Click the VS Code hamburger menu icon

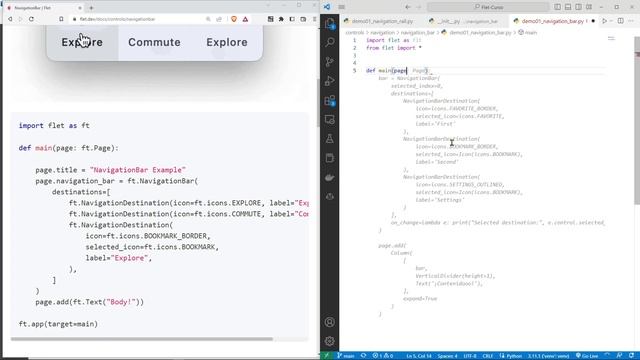pos(342,7)
